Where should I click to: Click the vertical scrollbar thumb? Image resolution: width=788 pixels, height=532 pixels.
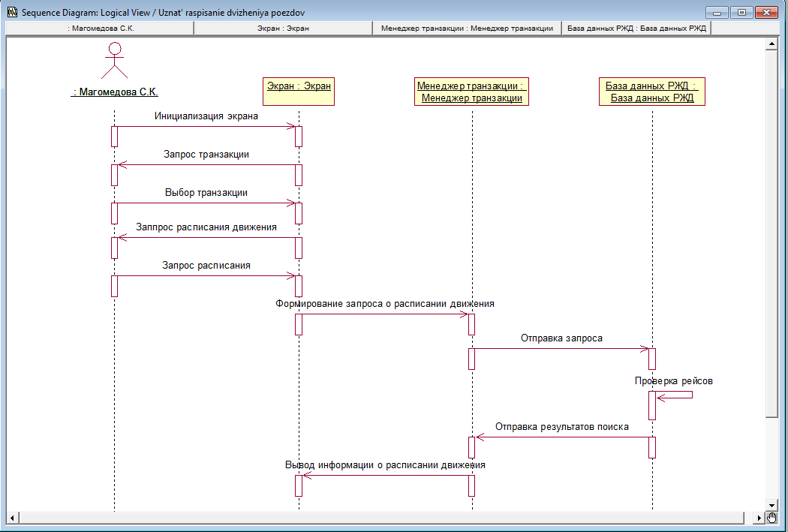point(772,233)
